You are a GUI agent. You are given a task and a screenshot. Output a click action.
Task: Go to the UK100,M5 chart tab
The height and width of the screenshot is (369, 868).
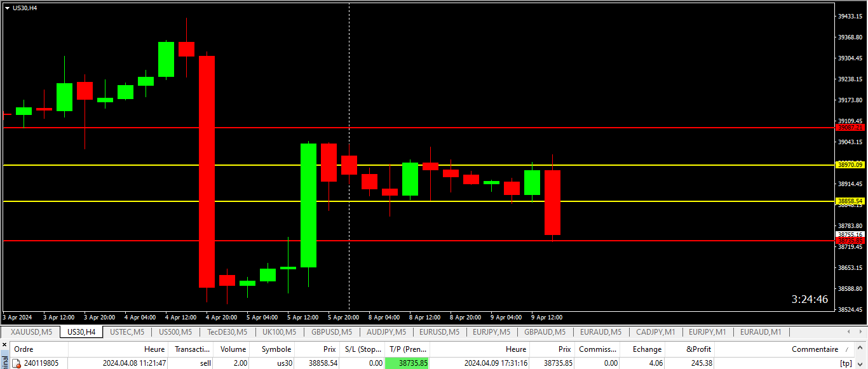pos(279,332)
